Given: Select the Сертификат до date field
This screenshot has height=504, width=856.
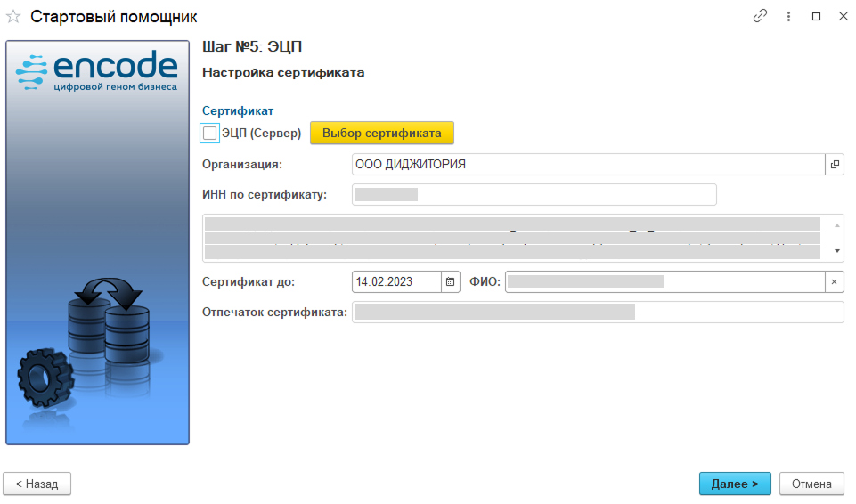Looking at the screenshot, I should click(396, 282).
